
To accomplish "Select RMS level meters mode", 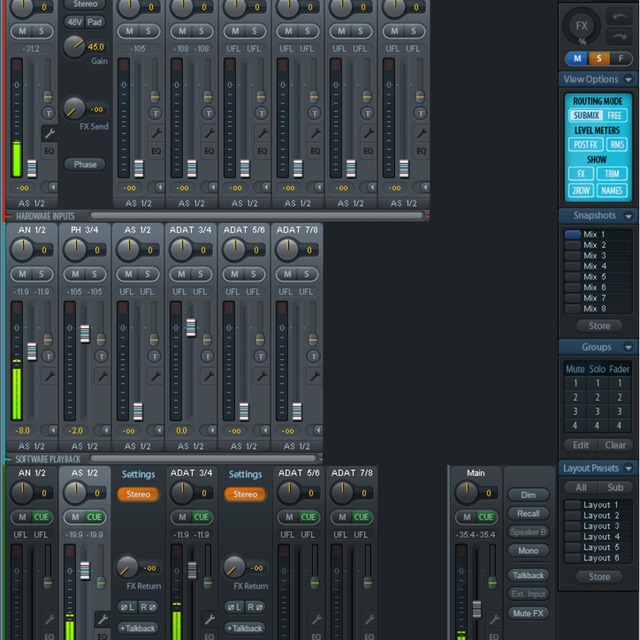I will click(x=617, y=145).
